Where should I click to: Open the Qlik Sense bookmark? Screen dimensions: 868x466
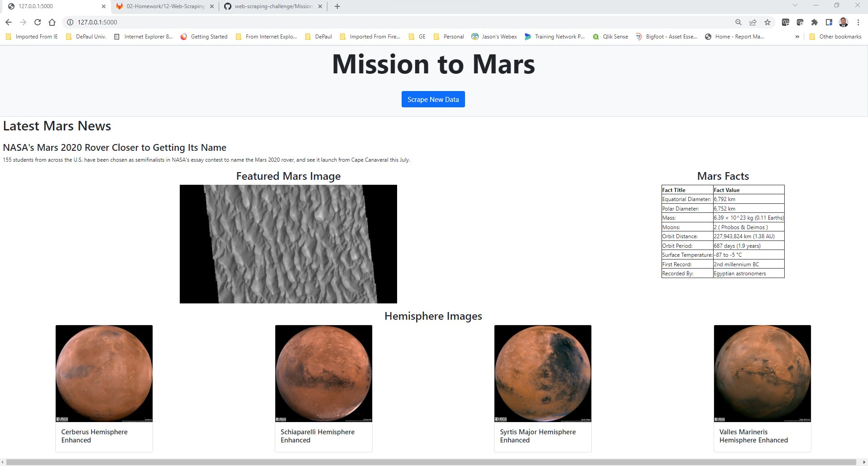pos(610,37)
